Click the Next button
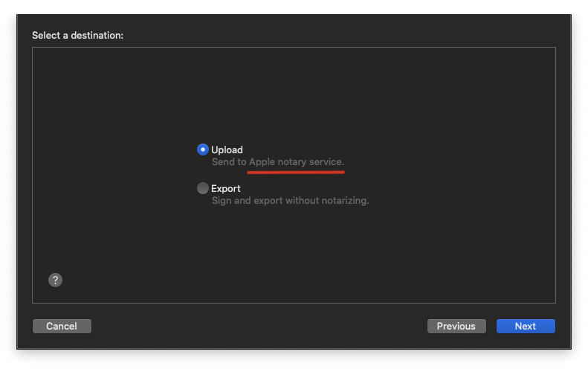This screenshot has width=588, height=369. pos(526,326)
